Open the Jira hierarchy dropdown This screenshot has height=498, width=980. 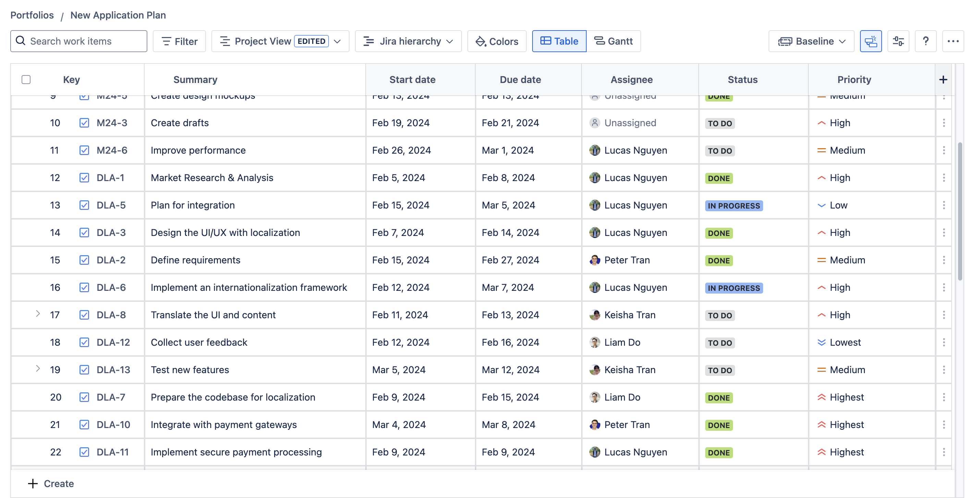[408, 41]
